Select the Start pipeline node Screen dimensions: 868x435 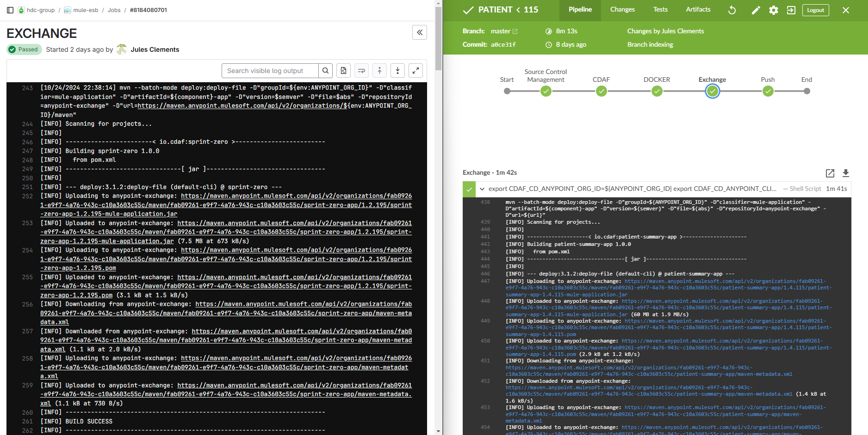pos(507,91)
